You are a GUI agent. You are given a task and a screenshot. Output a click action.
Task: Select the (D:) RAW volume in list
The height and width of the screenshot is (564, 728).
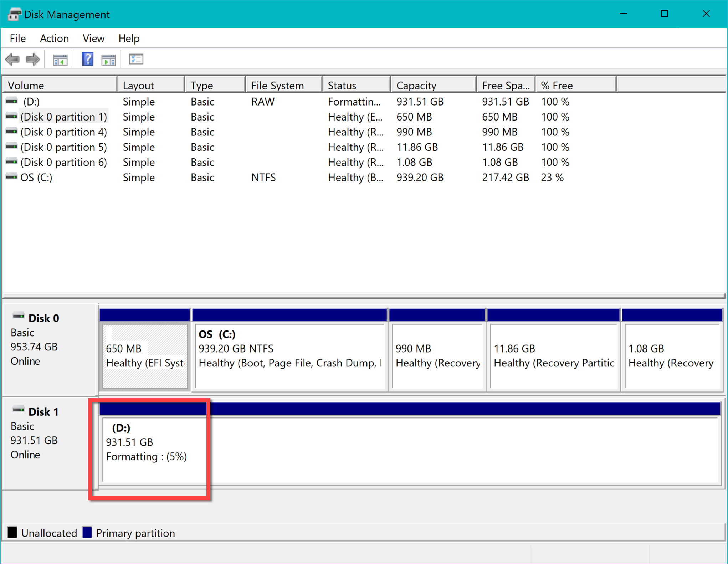[31, 102]
